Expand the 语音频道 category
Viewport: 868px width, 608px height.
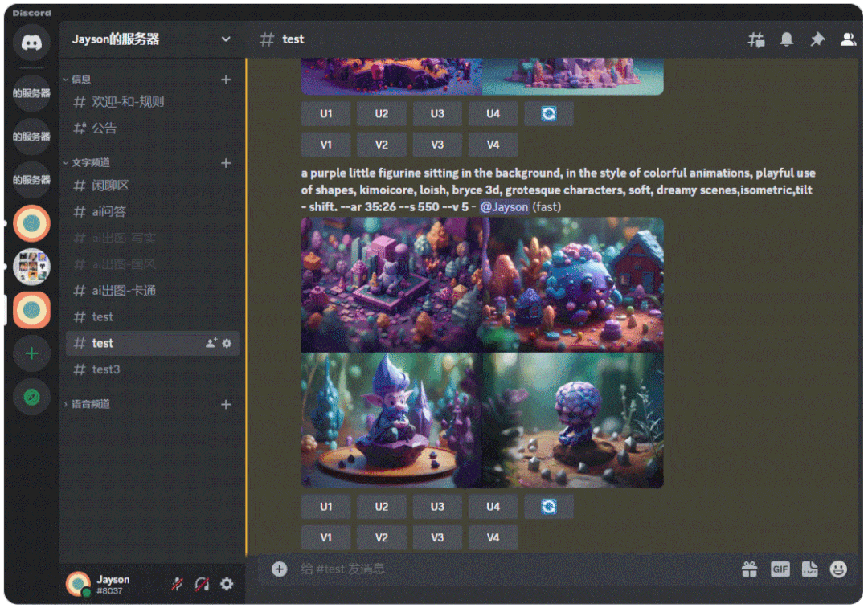click(90, 405)
